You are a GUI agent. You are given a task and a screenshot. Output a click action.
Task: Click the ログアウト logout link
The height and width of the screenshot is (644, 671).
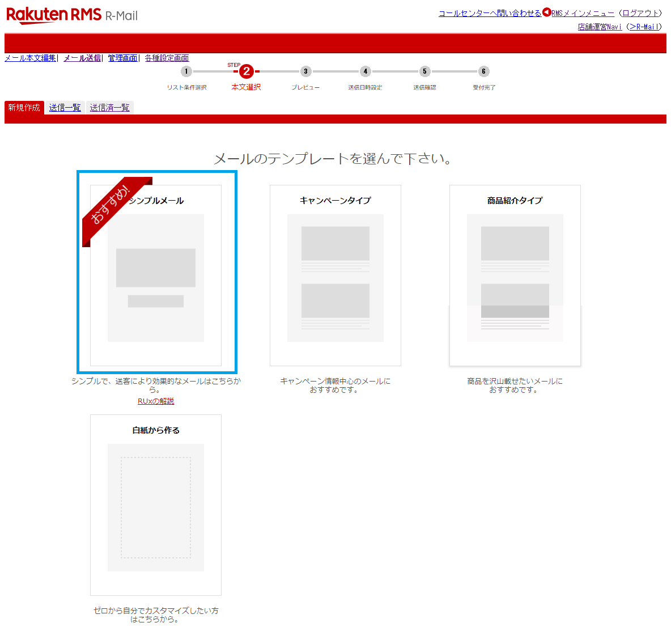click(640, 13)
